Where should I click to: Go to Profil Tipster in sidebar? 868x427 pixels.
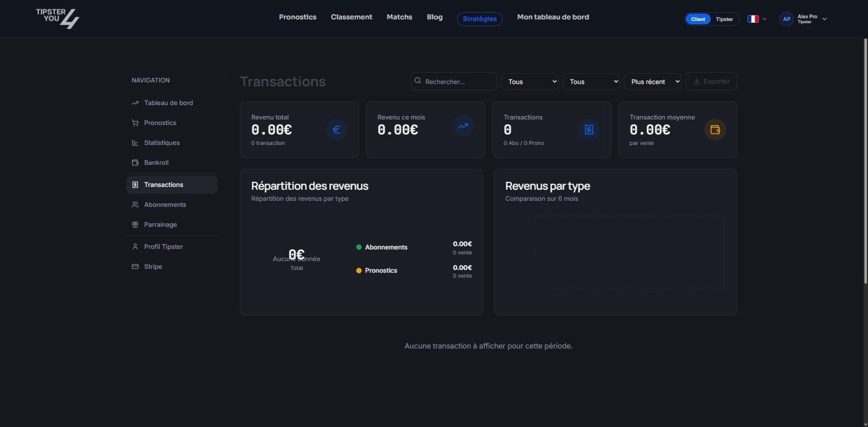point(172,247)
